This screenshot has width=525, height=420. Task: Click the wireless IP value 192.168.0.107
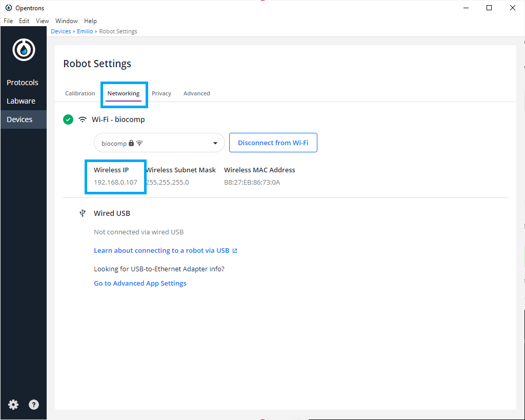click(x=115, y=183)
